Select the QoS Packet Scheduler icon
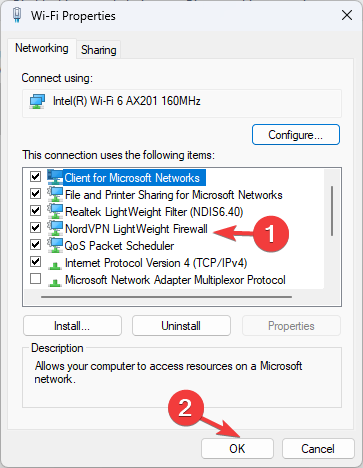The width and height of the screenshot is (363, 468). pyautogui.click(x=55, y=245)
